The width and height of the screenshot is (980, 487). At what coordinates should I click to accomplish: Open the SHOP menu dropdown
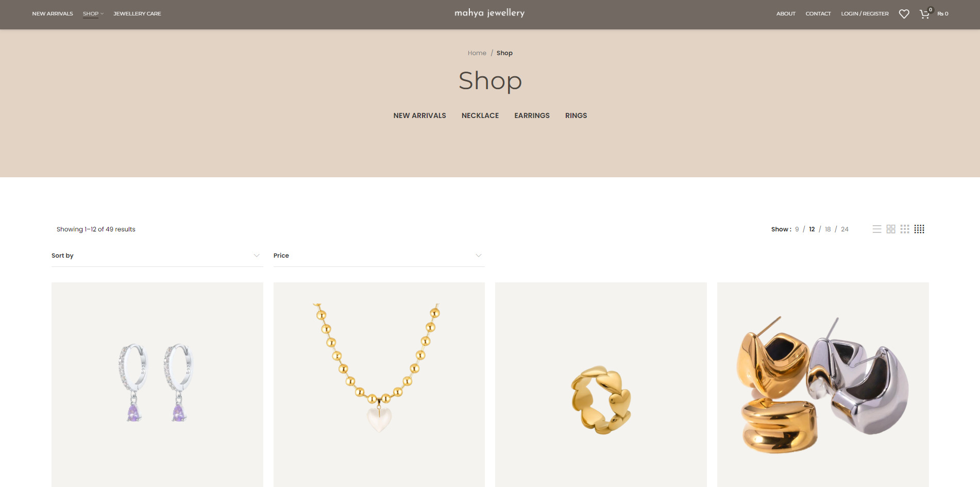coord(93,14)
